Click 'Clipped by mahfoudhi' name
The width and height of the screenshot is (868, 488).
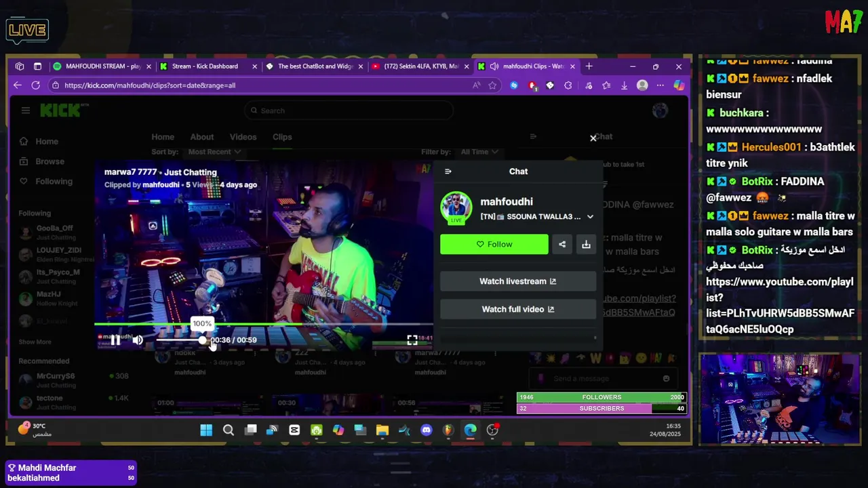(161, 184)
